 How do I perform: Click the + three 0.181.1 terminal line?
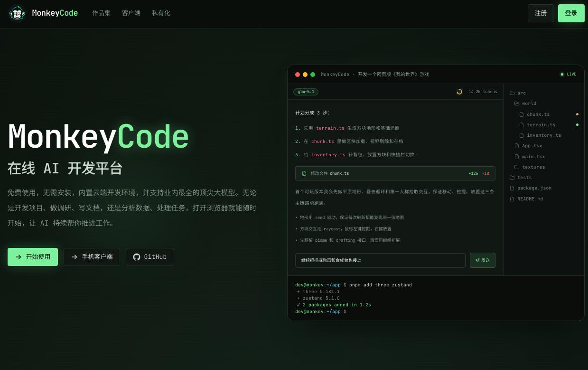[318, 292]
